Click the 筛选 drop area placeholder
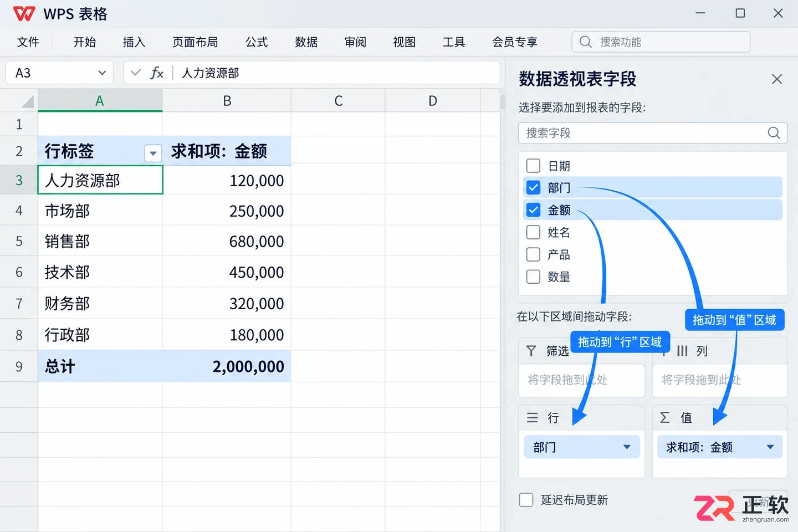 581,380
